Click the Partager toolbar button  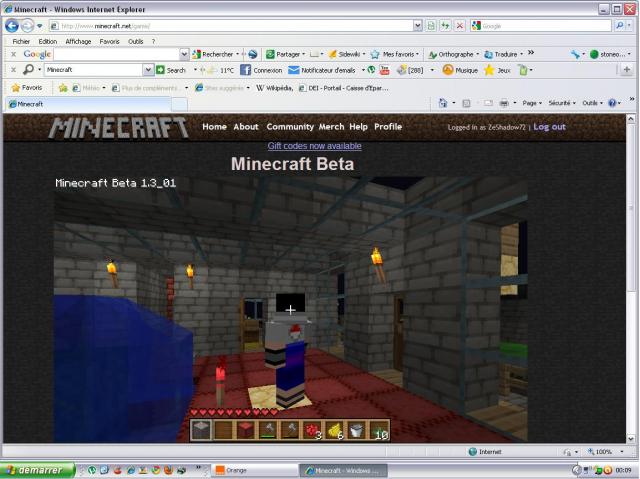click(283, 54)
